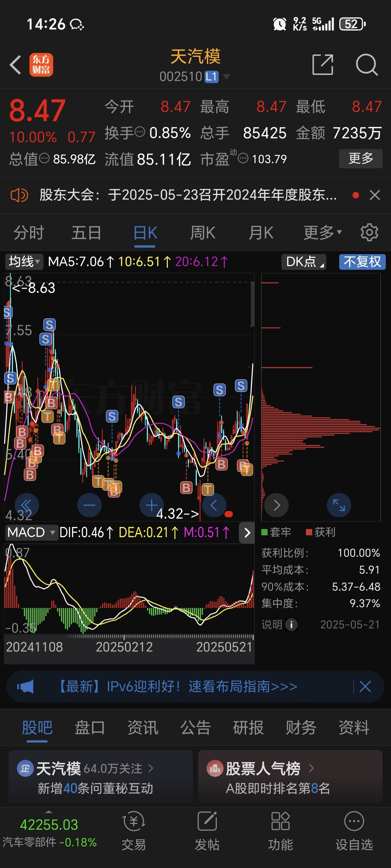Select the 股吧 tab

pyautogui.click(x=37, y=728)
